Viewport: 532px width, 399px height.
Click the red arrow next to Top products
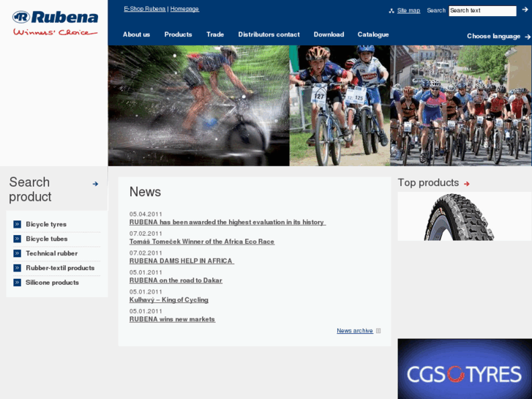467,184
